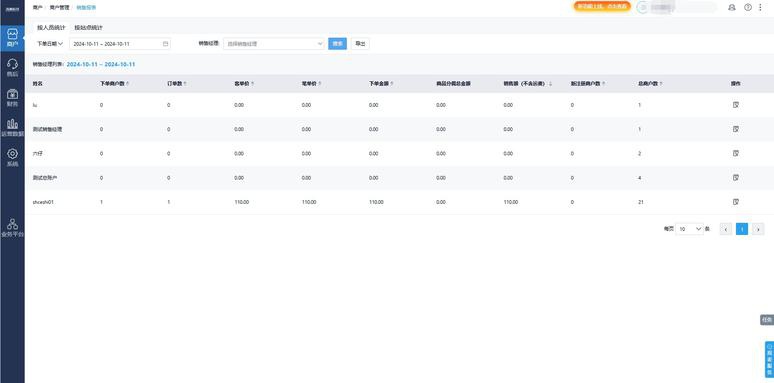The image size is (774, 383).
Task: Expand the 下单日期 date type dropdown
Action: (x=50, y=43)
